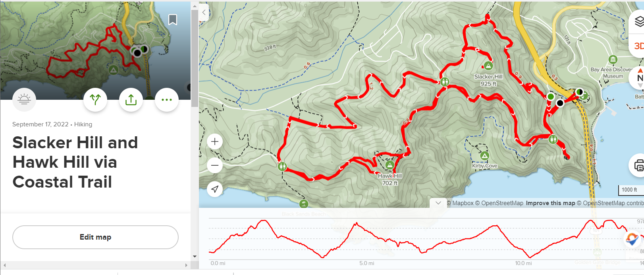Open directions with the route fork icon
Image resolution: width=644 pixels, height=275 pixels.
click(95, 99)
